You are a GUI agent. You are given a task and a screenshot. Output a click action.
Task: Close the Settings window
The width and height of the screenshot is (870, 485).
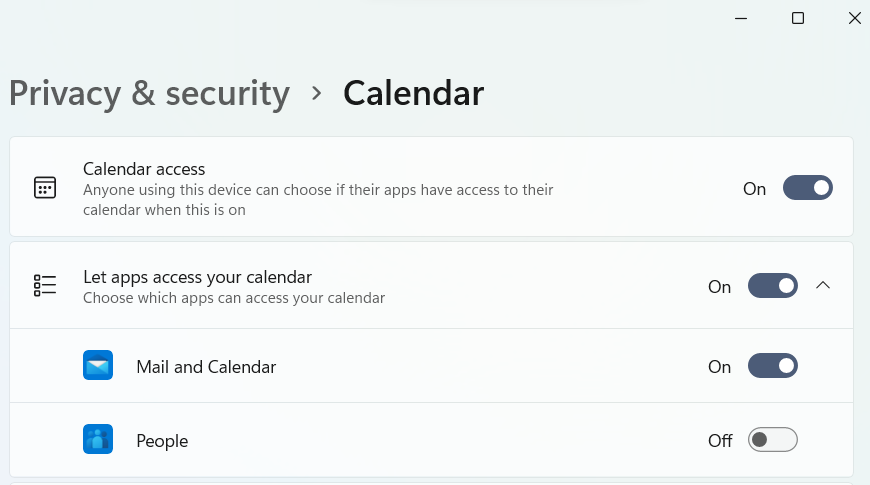[x=854, y=18]
